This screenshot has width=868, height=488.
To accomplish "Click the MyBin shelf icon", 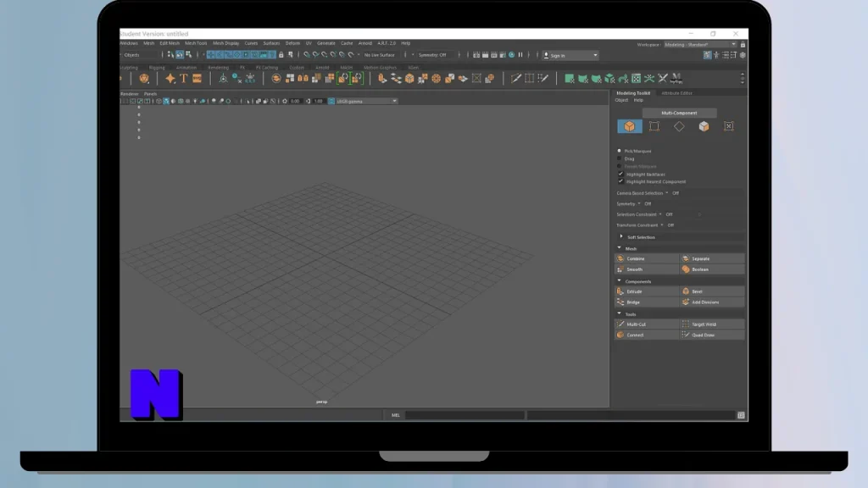I will tap(676, 79).
